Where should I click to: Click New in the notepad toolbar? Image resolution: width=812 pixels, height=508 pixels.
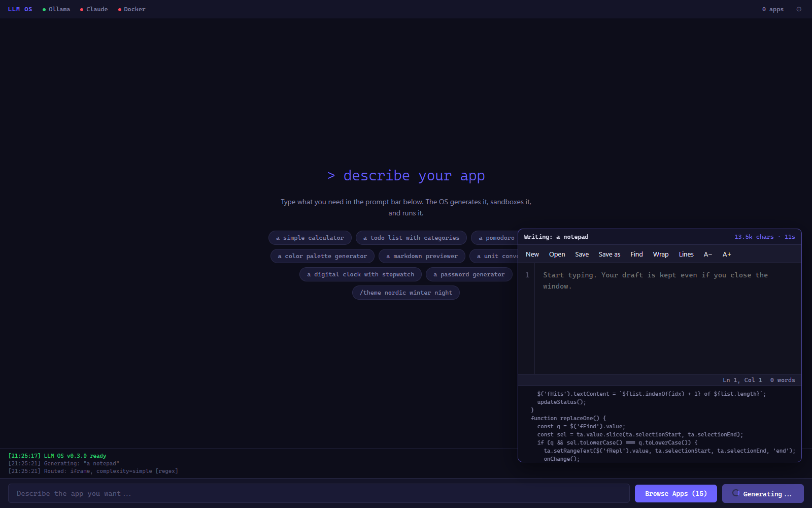[532, 255]
